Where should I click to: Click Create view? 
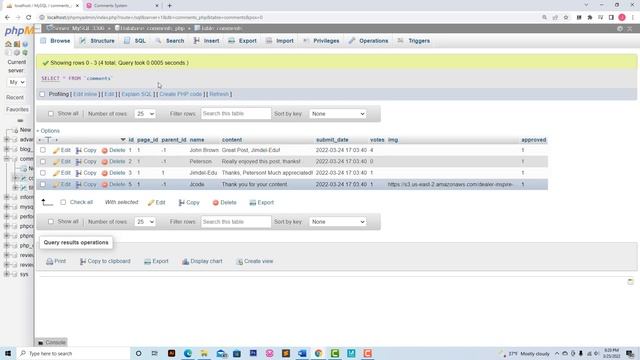[x=255, y=261]
